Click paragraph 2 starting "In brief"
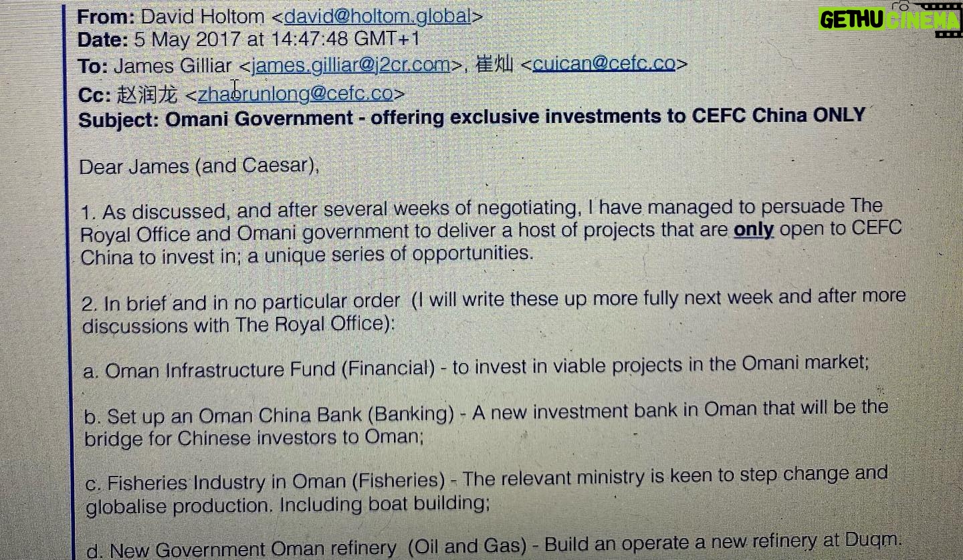This screenshot has height=560, width=963. [494, 311]
